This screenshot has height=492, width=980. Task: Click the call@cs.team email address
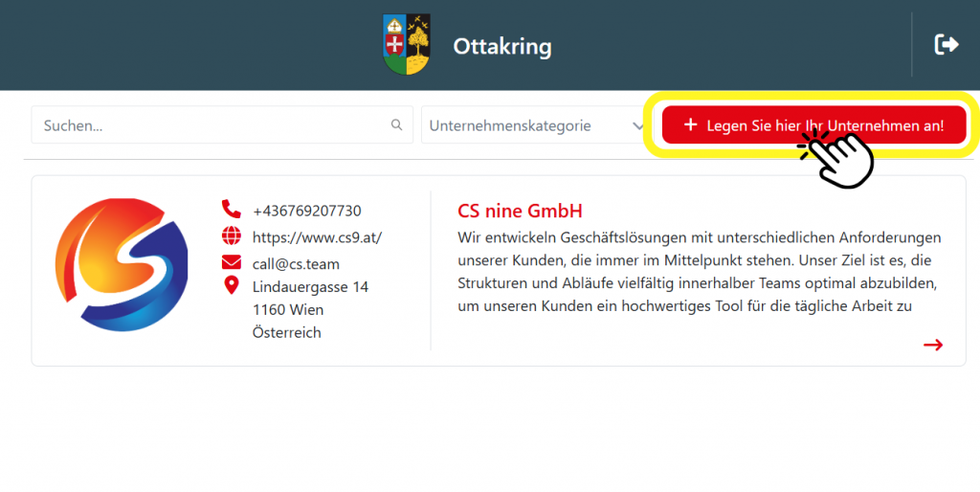pos(296,264)
